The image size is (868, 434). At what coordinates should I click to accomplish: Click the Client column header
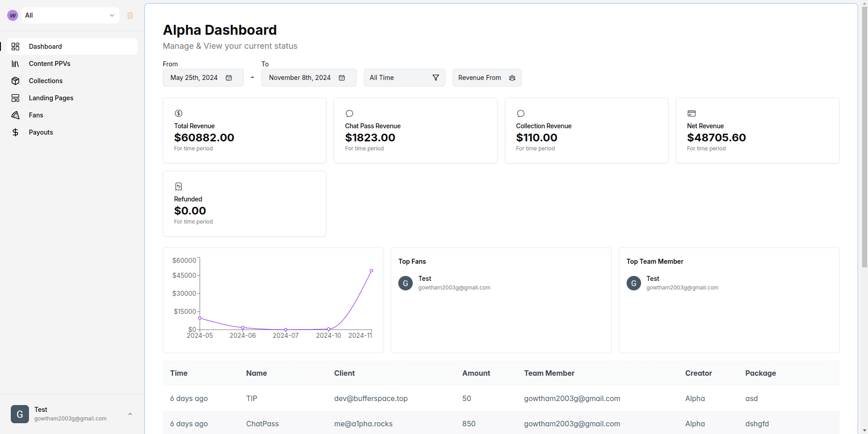(x=344, y=373)
